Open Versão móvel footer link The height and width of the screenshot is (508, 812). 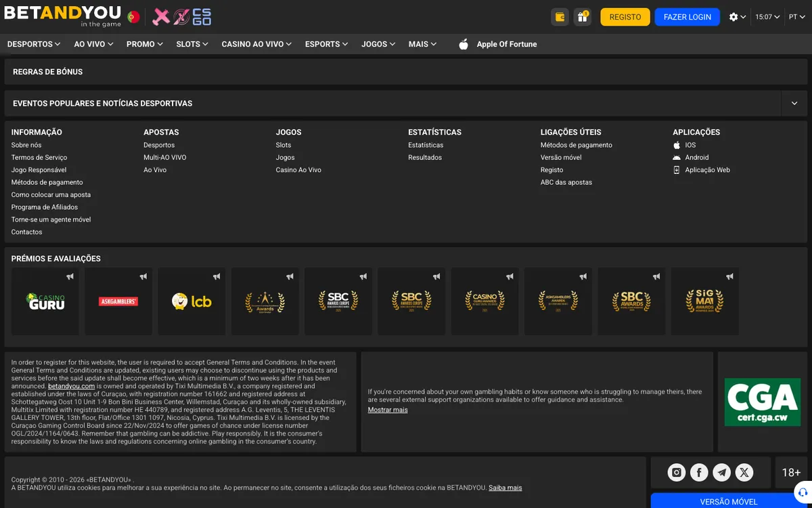tap(561, 157)
